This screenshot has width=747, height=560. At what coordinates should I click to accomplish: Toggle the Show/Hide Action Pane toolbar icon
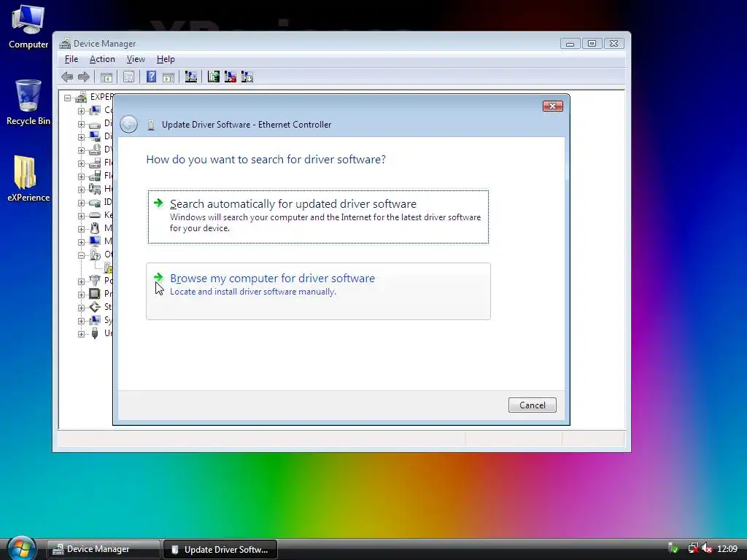pos(169,77)
